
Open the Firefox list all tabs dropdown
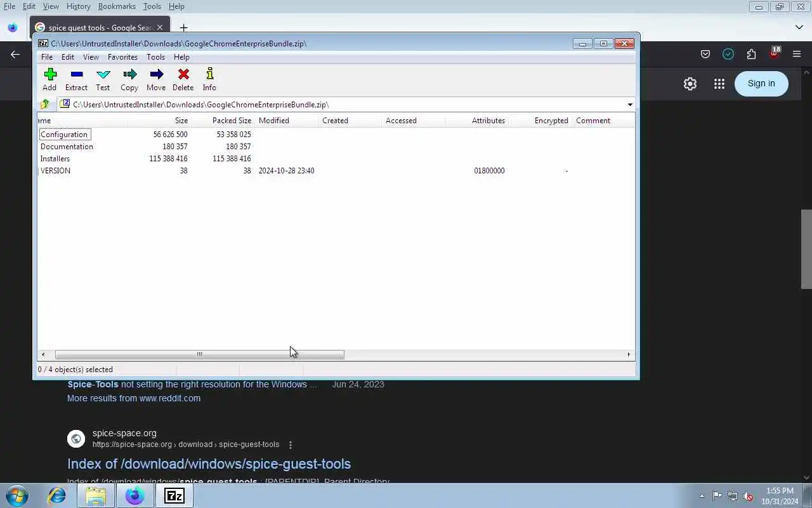point(799,27)
